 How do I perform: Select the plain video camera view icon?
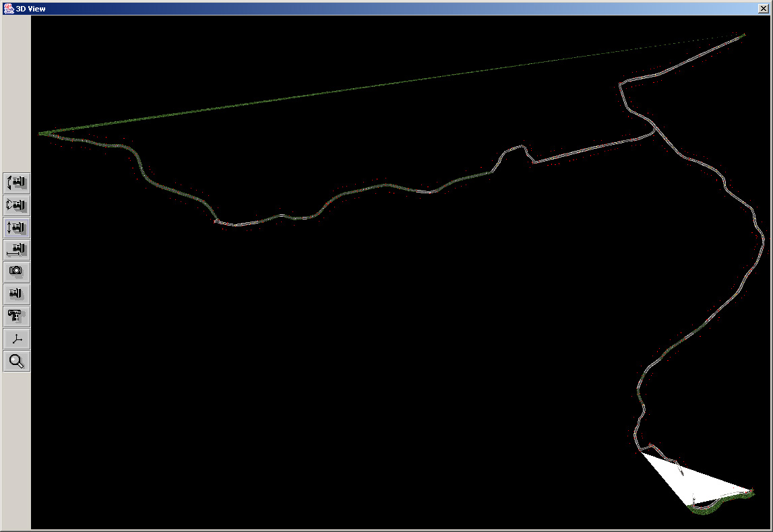point(17,294)
